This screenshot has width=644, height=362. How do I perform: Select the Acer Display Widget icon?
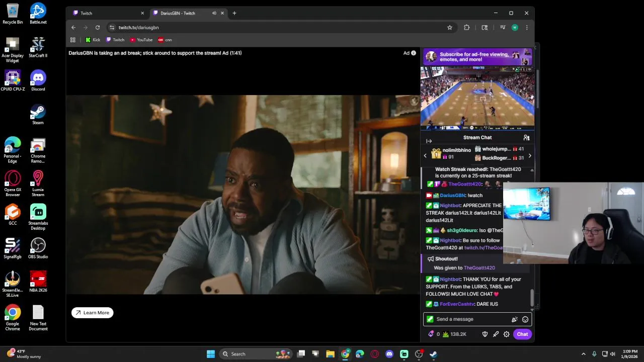13,50
